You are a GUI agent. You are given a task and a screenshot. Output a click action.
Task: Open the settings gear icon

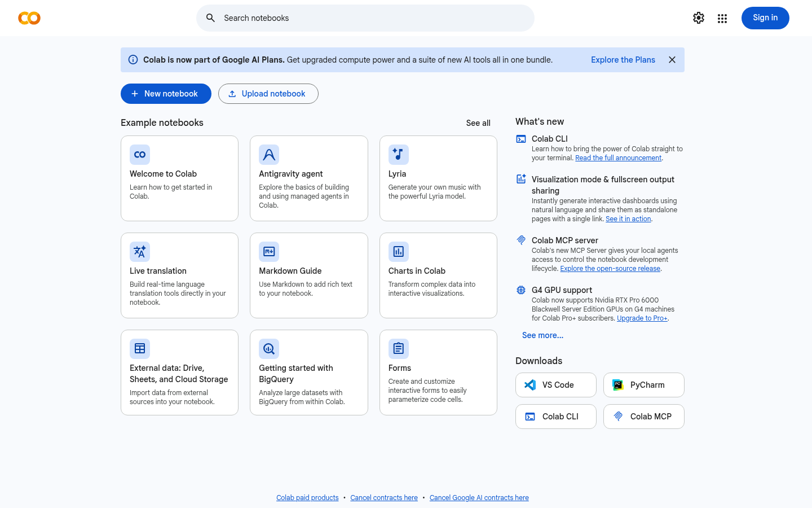pyautogui.click(x=699, y=18)
